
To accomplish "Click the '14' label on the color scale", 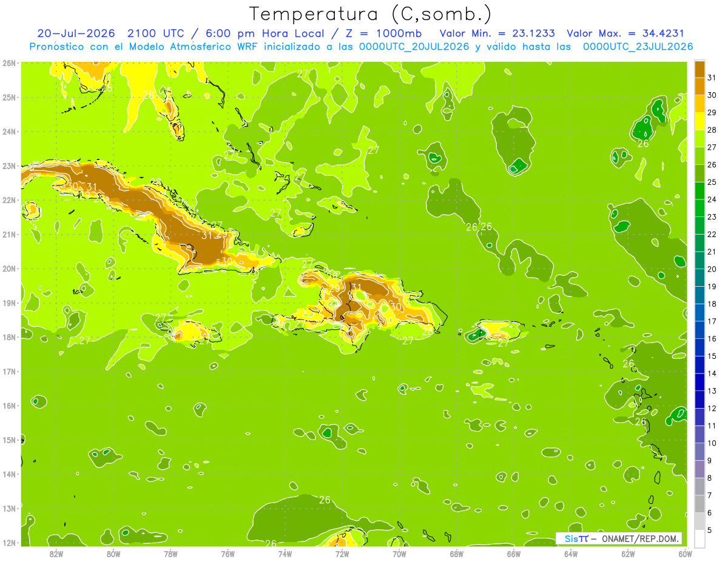I will pos(712,373).
